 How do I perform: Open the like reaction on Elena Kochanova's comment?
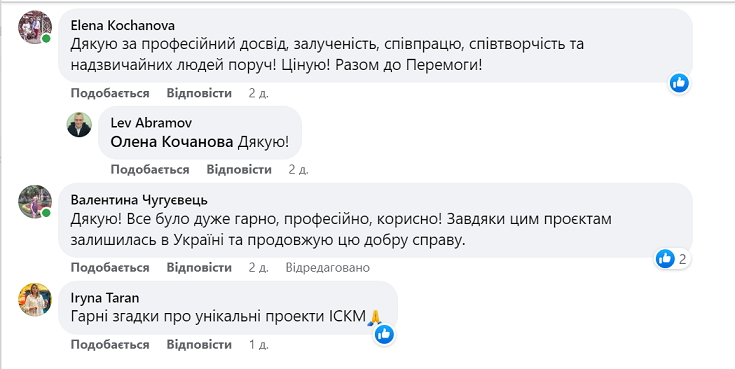point(679,83)
